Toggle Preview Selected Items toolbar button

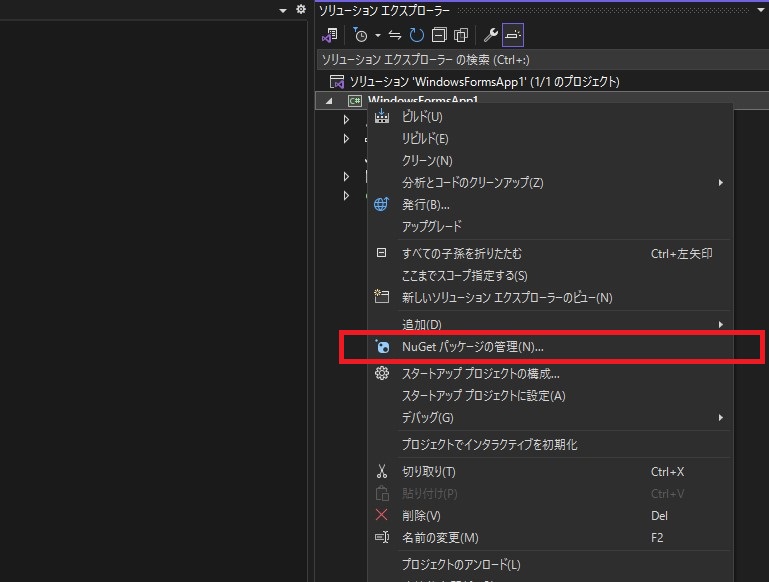pos(513,35)
